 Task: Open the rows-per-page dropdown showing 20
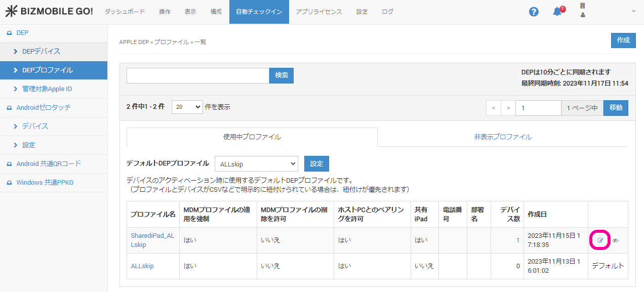(x=187, y=107)
